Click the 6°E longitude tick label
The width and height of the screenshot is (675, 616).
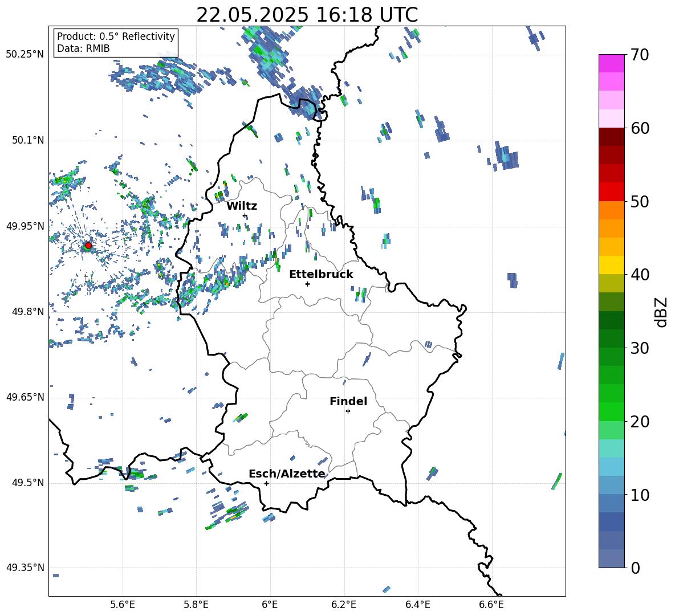click(270, 605)
